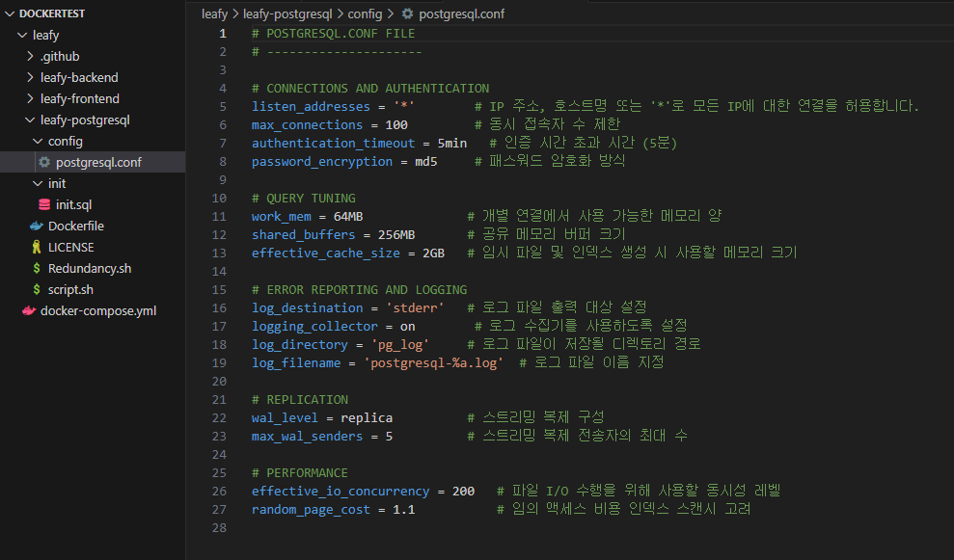Viewport: 954px width, 560px height.
Task: Expand the leafy-backend folder chevron
Action: [x=30, y=78]
